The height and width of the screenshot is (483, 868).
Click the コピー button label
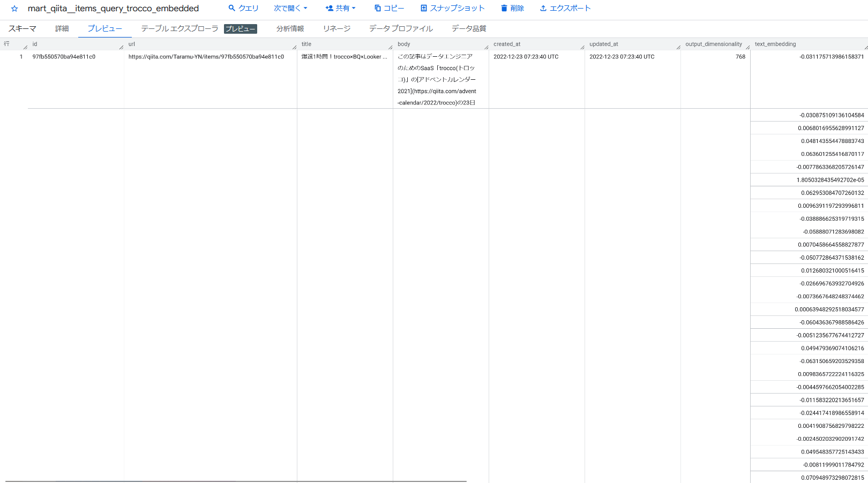pos(394,8)
